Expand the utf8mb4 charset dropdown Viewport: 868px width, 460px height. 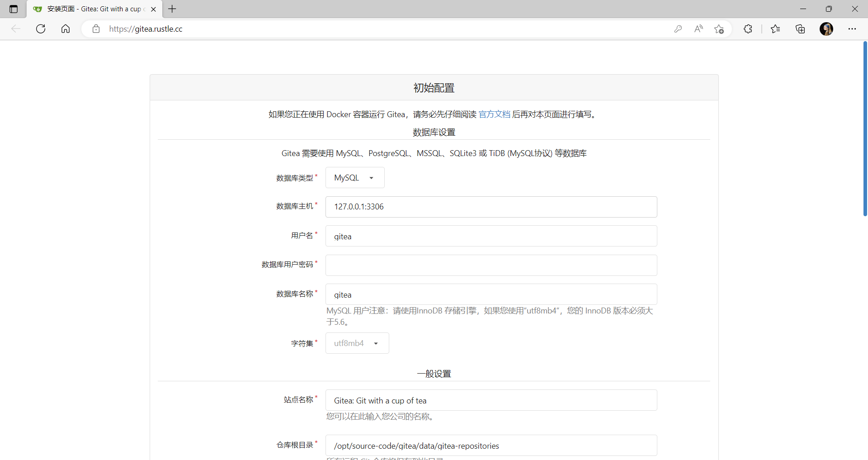click(x=357, y=343)
